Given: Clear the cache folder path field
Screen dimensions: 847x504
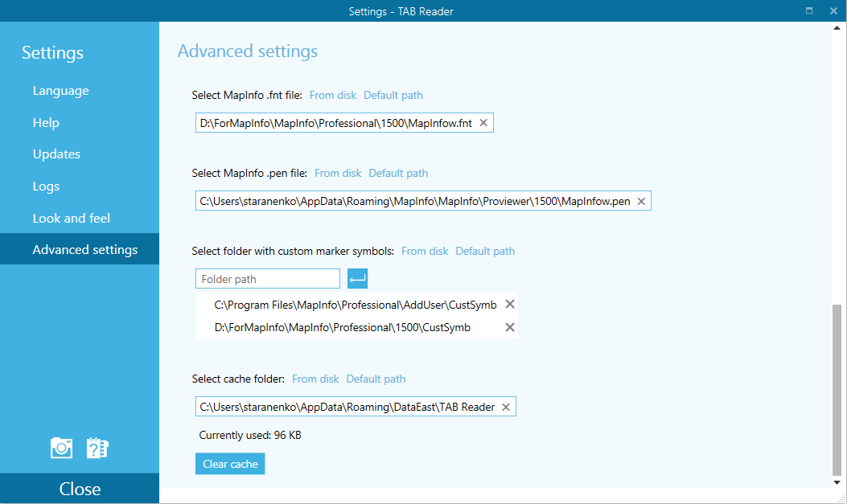Looking at the screenshot, I should (506, 408).
